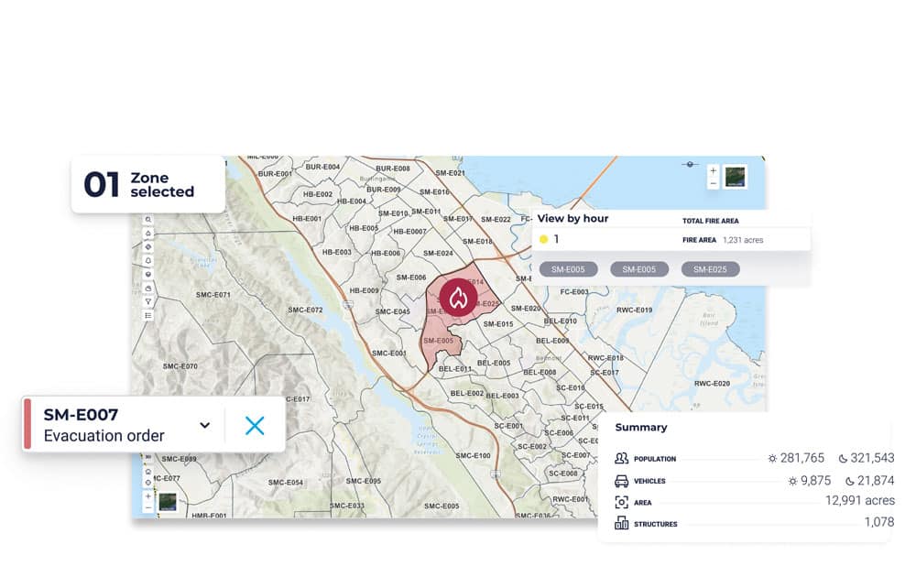Click the search magnifier tool on map toolbar
The height and width of the screenshot is (588, 916).
pyautogui.click(x=148, y=221)
